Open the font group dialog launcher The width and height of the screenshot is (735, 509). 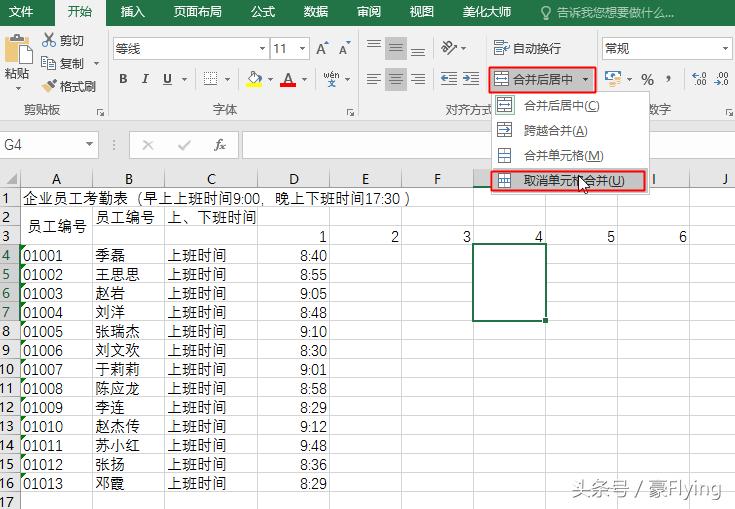350,112
